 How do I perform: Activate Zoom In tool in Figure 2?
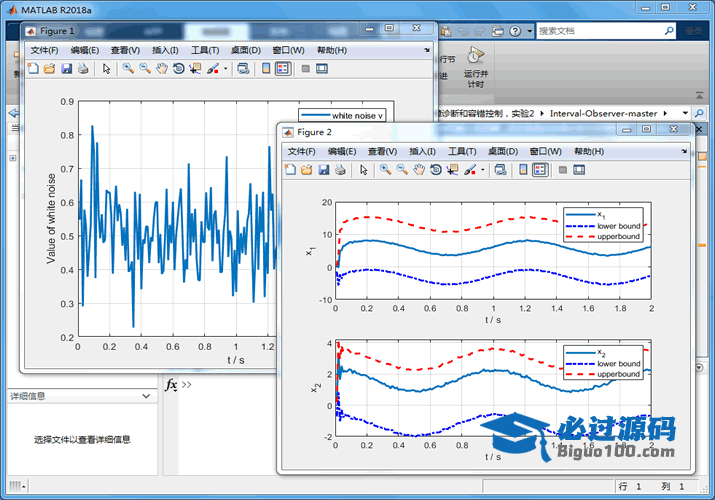pyautogui.click(x=385, y=170)
